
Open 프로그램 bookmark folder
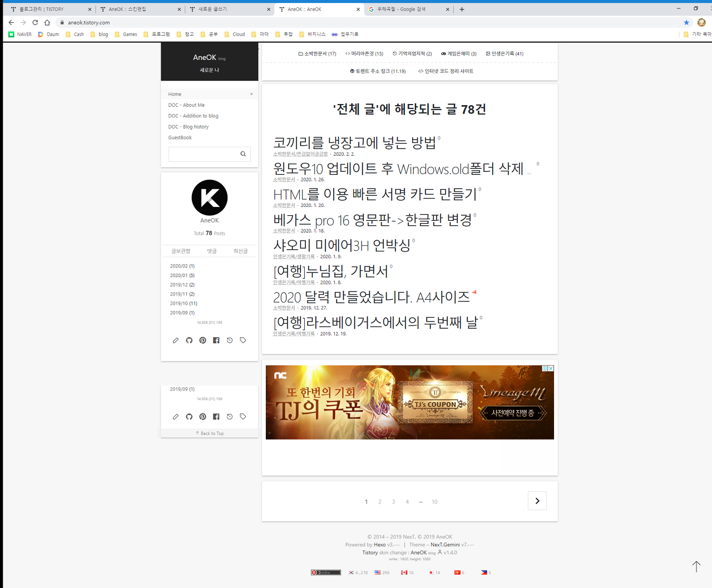point(156,34)
